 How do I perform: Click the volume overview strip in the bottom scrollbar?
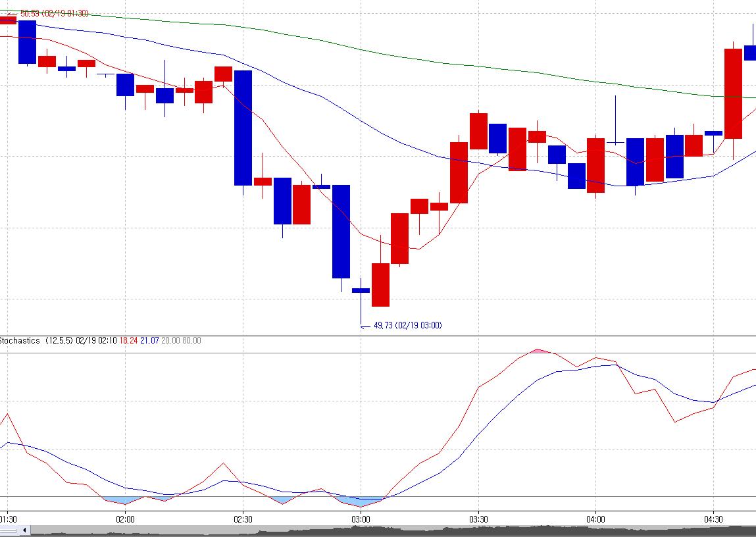pyautogui.click(x=395, y=530)
